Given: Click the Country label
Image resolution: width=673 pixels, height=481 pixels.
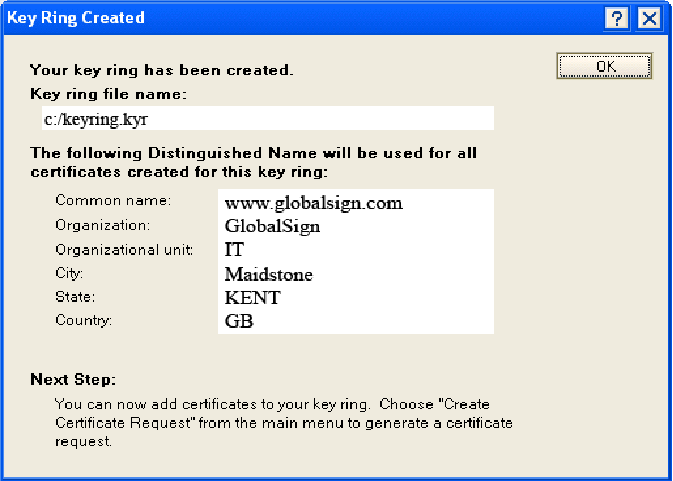Looking at the screenshot, I should (x=83, y=320).
